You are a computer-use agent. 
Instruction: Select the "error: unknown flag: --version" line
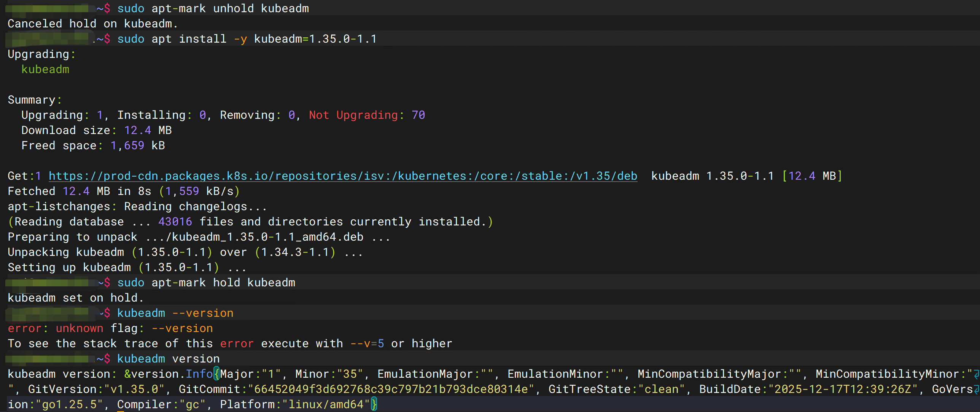[x=110, y=328]
